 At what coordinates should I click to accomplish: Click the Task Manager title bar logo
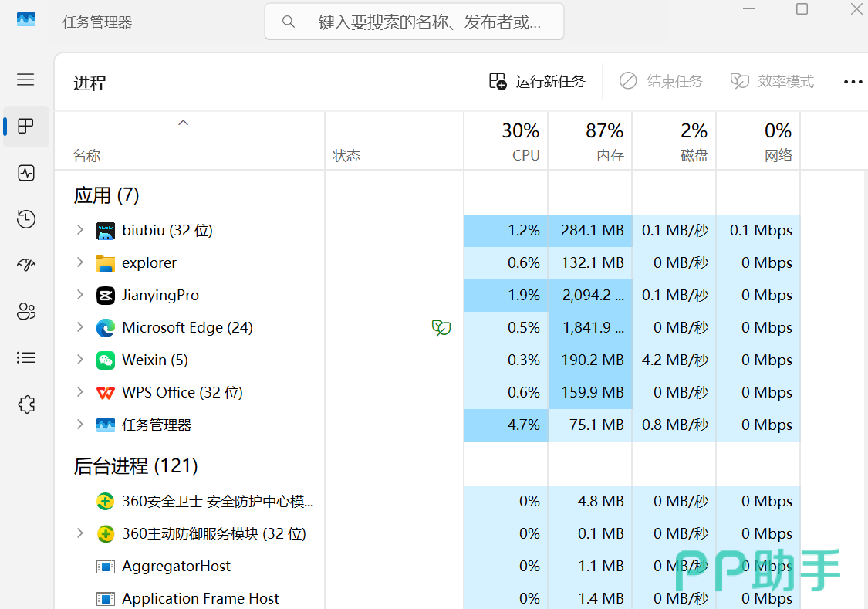pyautogui.click(x=26, y=21)
